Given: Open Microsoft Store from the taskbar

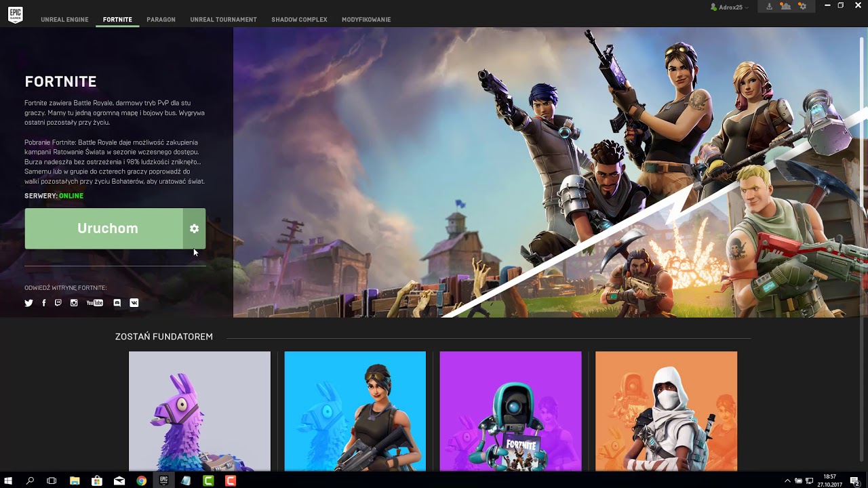Looking at the screenshot, I should [97, 481].
